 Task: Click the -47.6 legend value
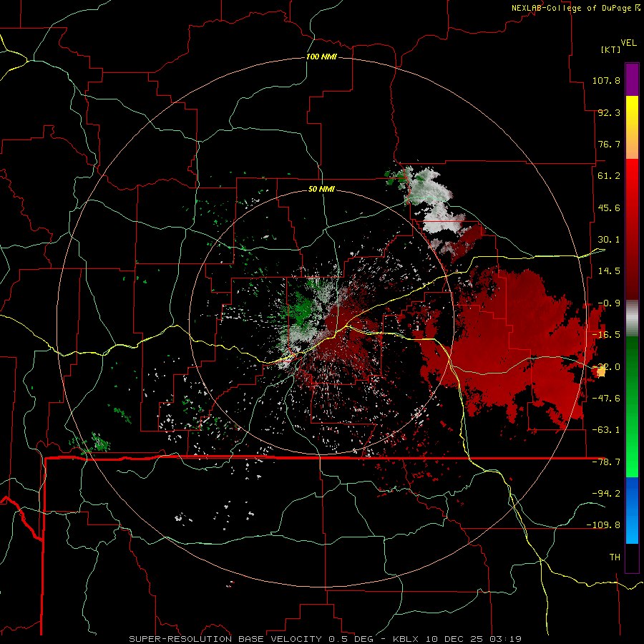pos(606,399)
